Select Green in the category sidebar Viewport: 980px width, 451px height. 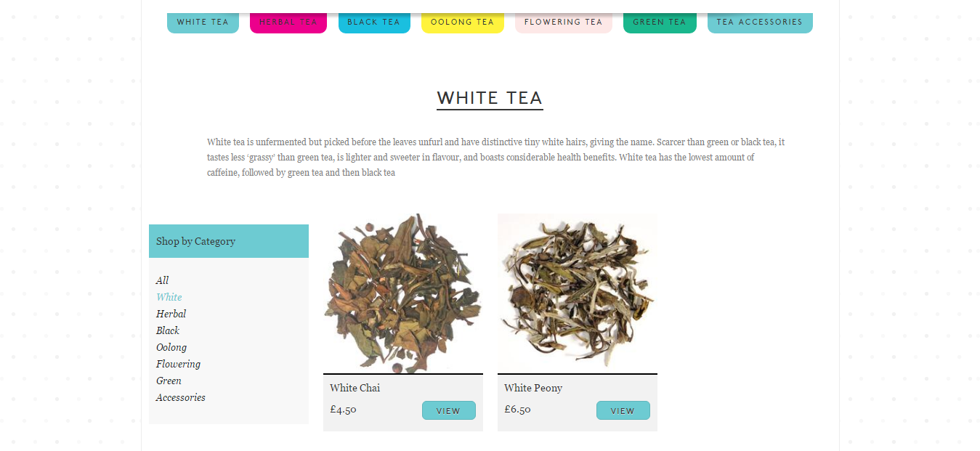169,381
